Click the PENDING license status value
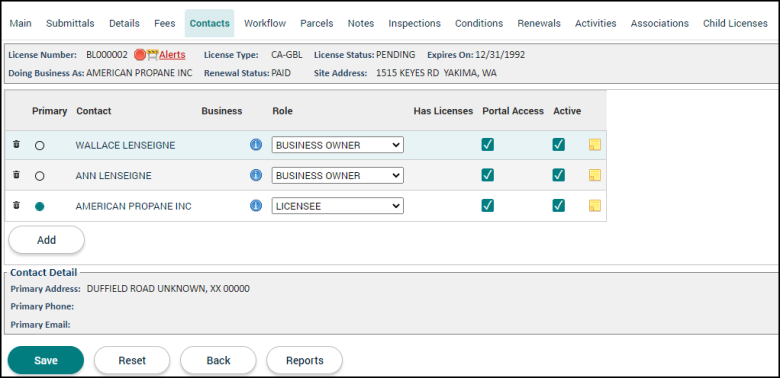Viewport: 780px width, 378px height. (395, 55)
